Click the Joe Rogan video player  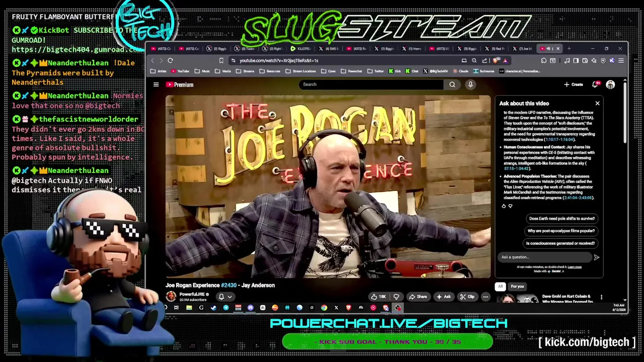click(x=328, y=187)
